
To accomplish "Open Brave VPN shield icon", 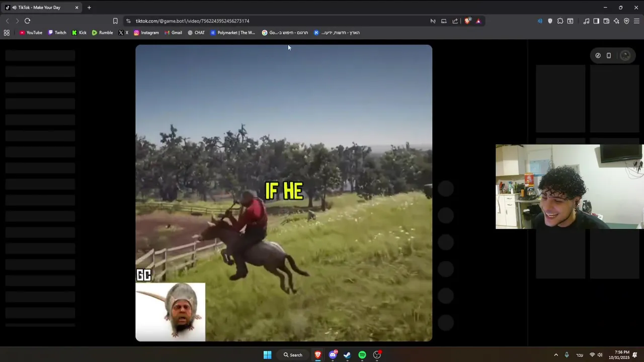I will (626, 21).
